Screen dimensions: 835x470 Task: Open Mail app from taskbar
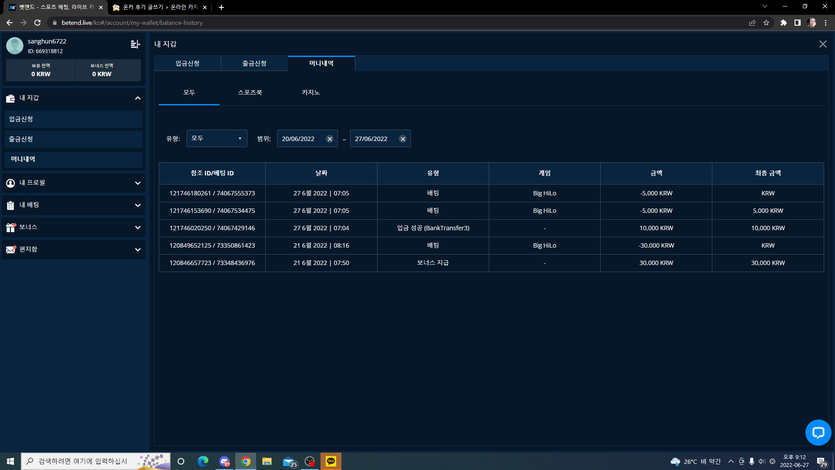[x=289, y=461]
